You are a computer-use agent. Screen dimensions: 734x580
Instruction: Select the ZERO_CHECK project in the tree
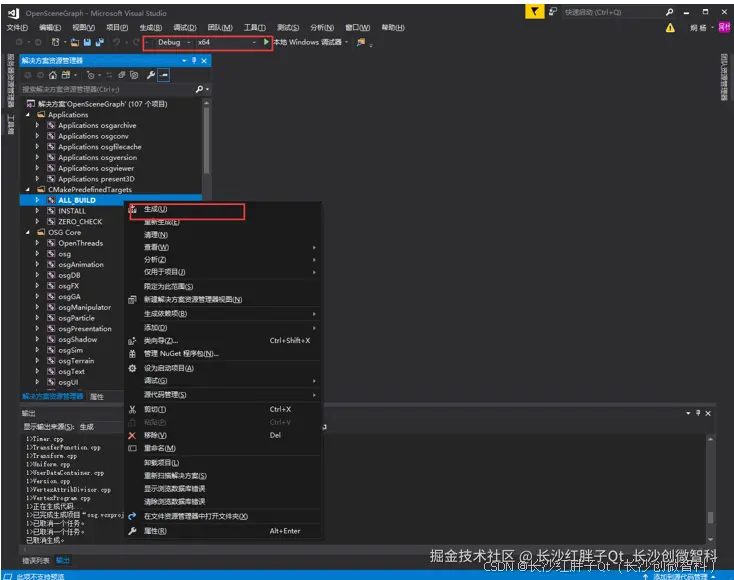[x=80, y=222]
